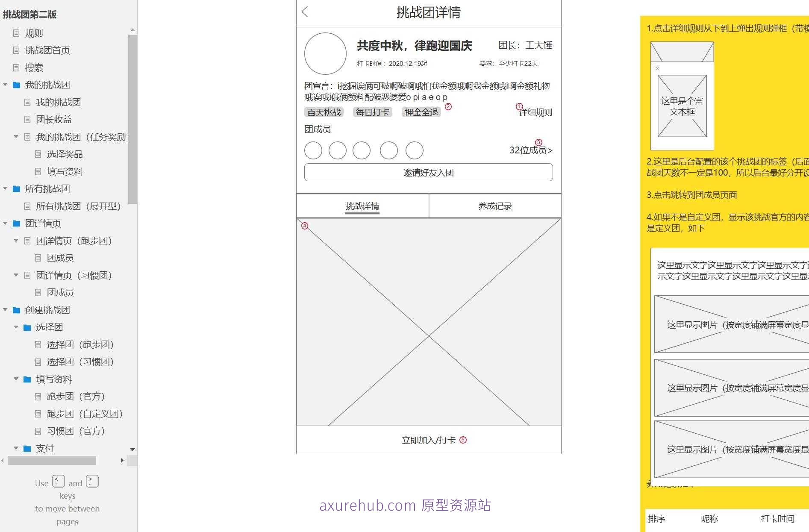Open 所有挑战团（展开型） page
The image size is (809, 532).
pyautogui.click(x=80, y=206)
